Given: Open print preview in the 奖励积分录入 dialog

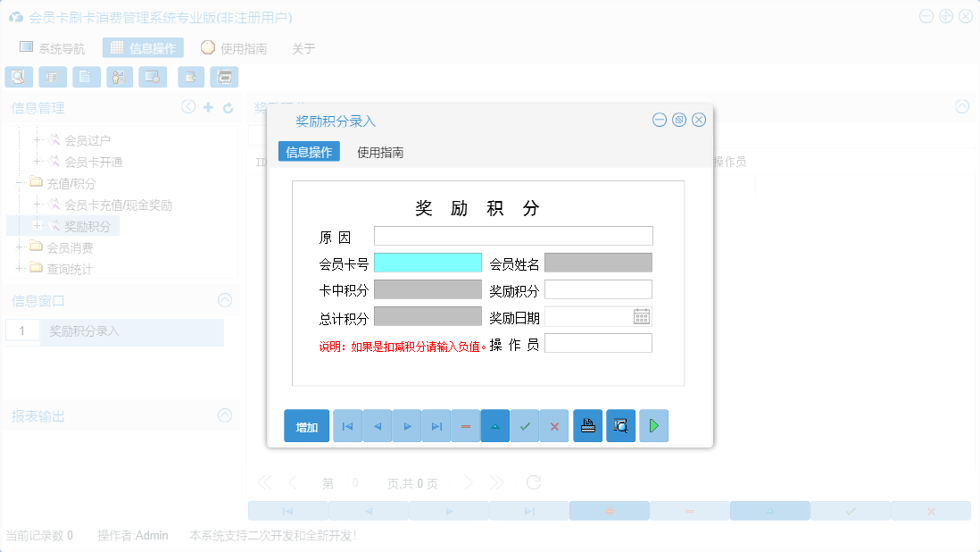Looking at the screenshot, I should click(x=620, y=426).
